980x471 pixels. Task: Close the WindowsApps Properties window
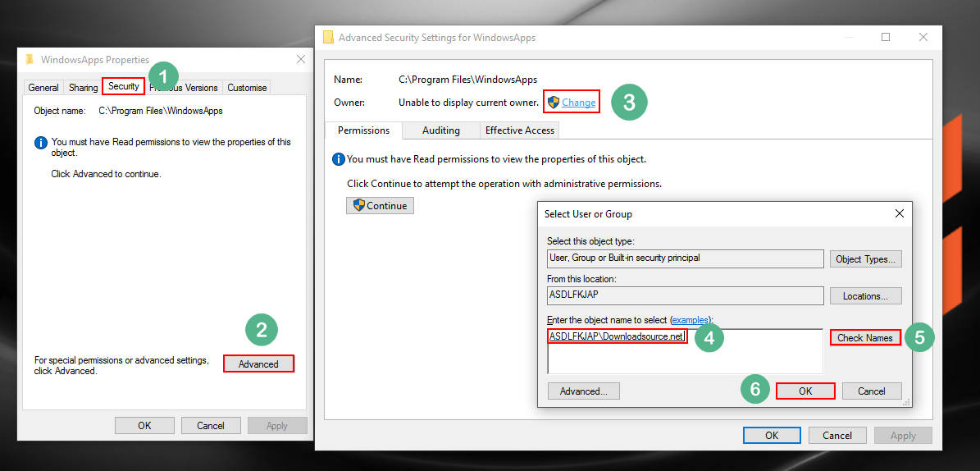301,59
